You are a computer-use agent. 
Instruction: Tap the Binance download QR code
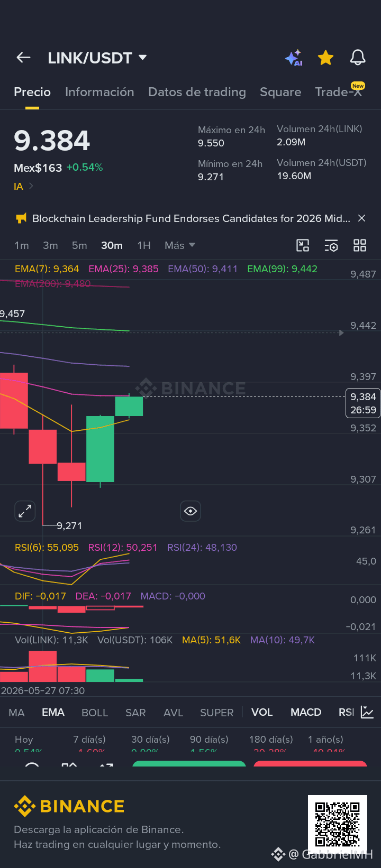(x=338, y=824)
